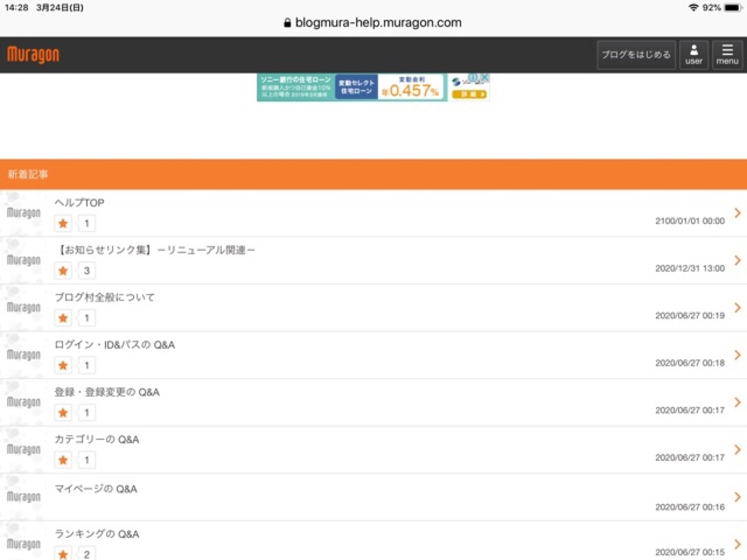Open お知らせリンク集 via its right chevron

point(738,260)
